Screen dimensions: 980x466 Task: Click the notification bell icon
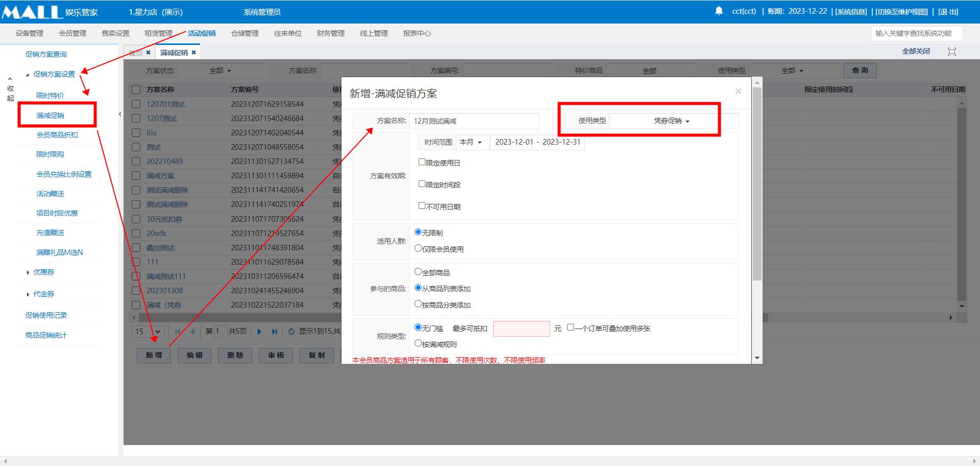(x=719, y=11)
